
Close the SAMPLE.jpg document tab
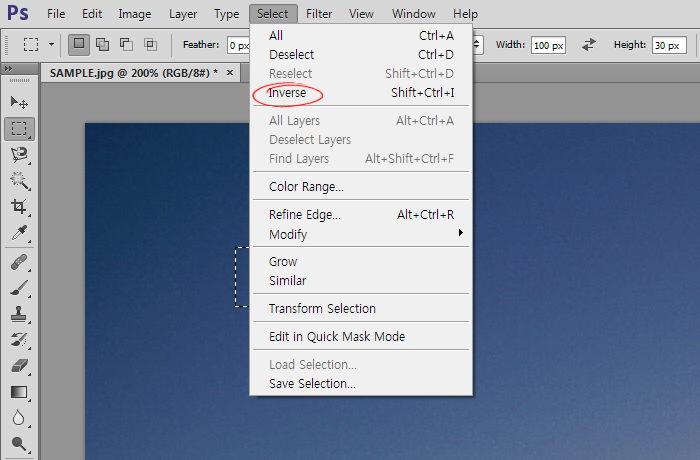(x=230, y=72)
